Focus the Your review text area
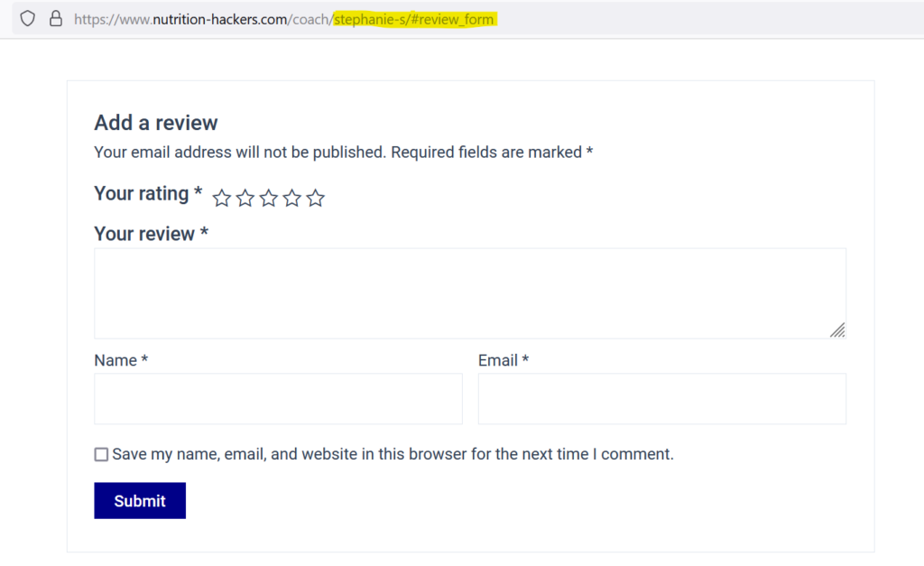Image resolution: width=924 pixels, height=566 pixels. click(470, 293)
